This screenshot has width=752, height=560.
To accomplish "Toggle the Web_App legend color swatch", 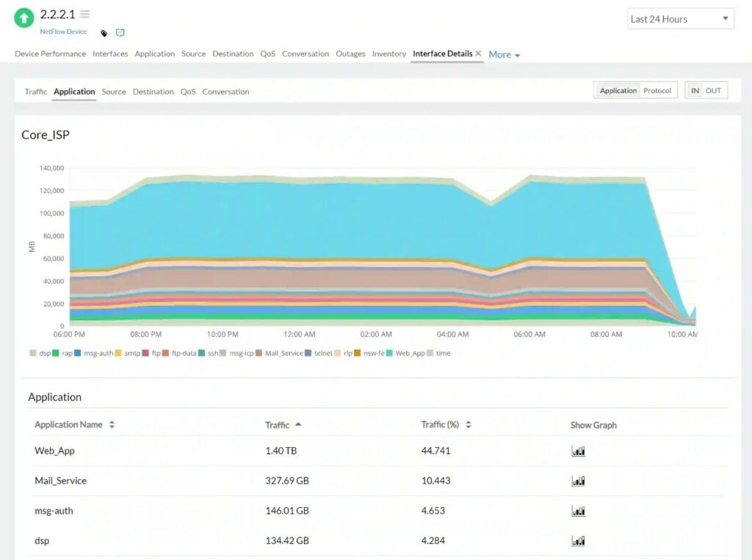I will (x=389, y=353).
